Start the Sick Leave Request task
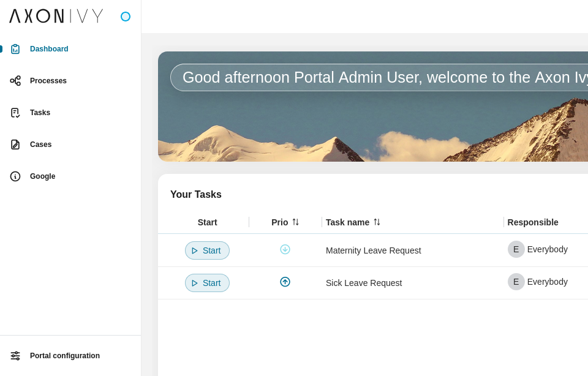The height and width of the screenshot is (376, 588). click(x=207, y=283)
